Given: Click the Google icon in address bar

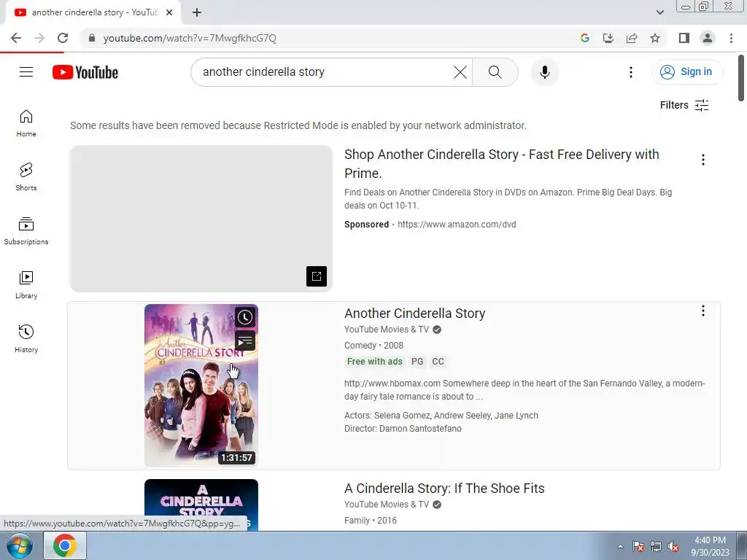Looking at the screenshot, I should pyautogui.click(x=585, y=38).
